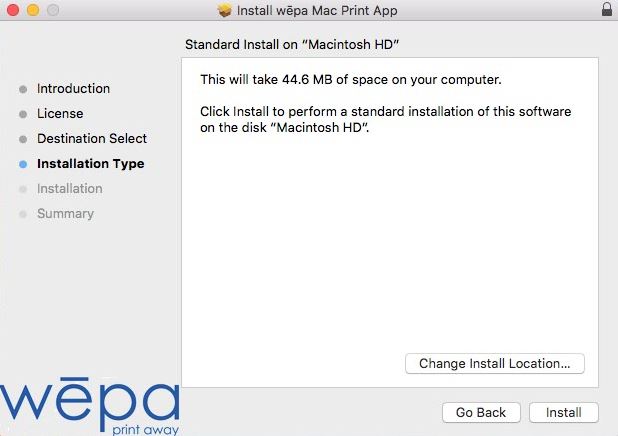Click the lock icon in title bar
The image size is (618, 436).
click(607, 9)
